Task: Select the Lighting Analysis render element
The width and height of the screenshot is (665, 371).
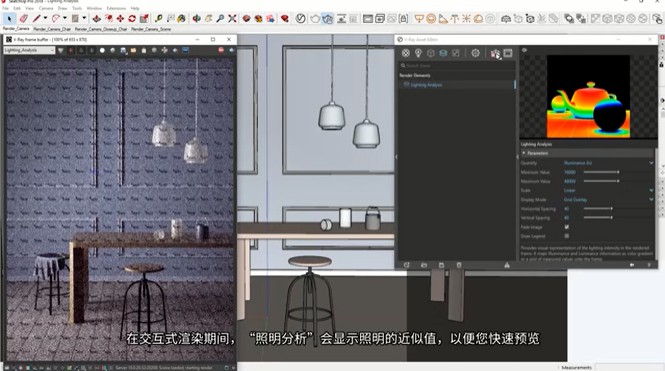Action: click(x=456, y=85)
